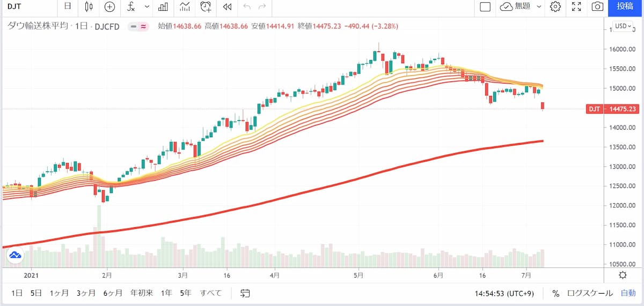Select the 3ヶ月 time range
The height and width of the screenshot is (306, 644).
tap(86, 293)
